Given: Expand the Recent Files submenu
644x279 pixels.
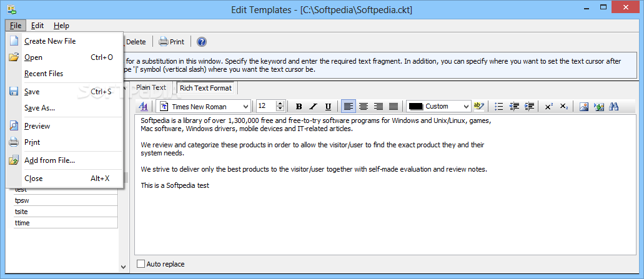Looking at the screenshot, I should tap(65, 74).
